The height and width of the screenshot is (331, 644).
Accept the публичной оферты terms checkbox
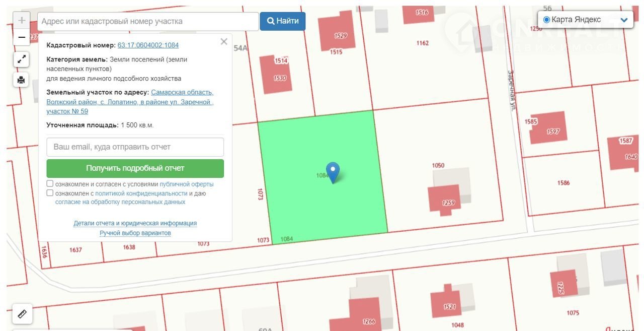pos(50,184)
